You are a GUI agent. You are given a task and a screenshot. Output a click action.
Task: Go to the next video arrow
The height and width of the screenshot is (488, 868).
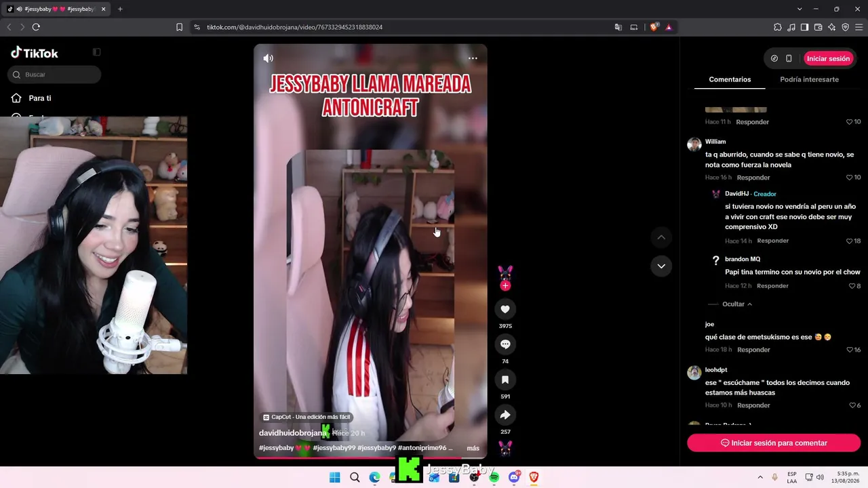point(661,266)
